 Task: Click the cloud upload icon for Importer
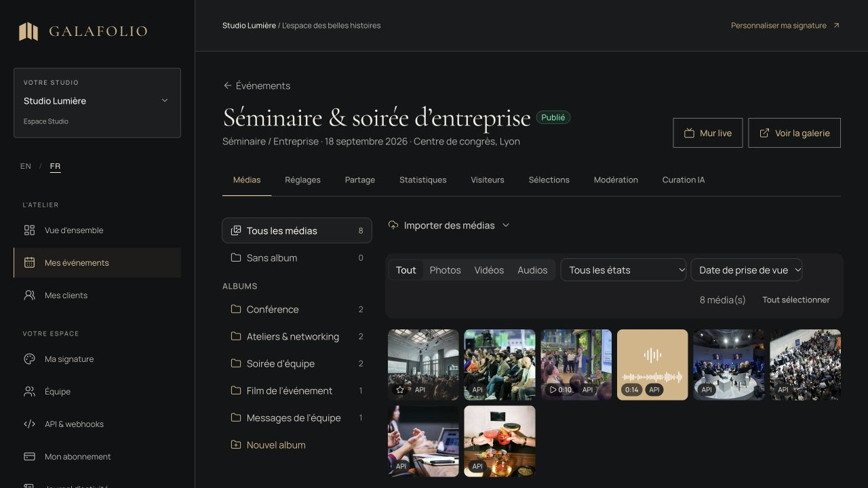[x=393, y=226]
